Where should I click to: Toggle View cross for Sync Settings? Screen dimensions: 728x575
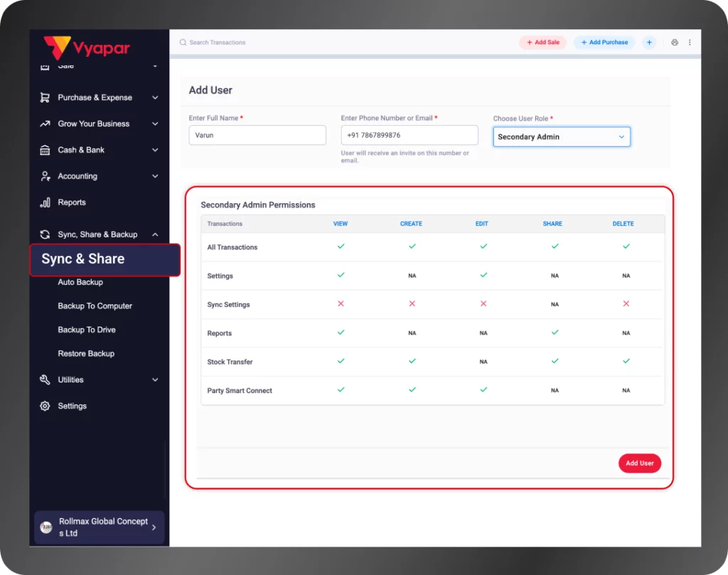point(341,303)
